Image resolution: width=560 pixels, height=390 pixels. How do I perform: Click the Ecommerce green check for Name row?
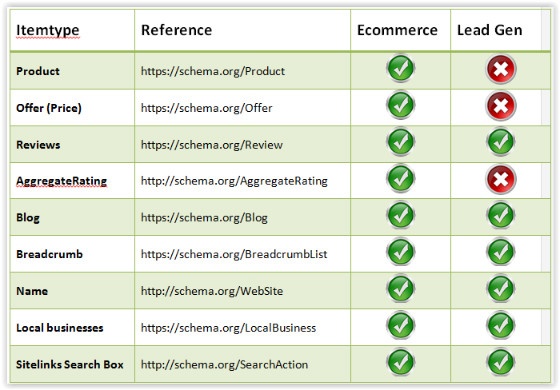[x=400, y=289]
